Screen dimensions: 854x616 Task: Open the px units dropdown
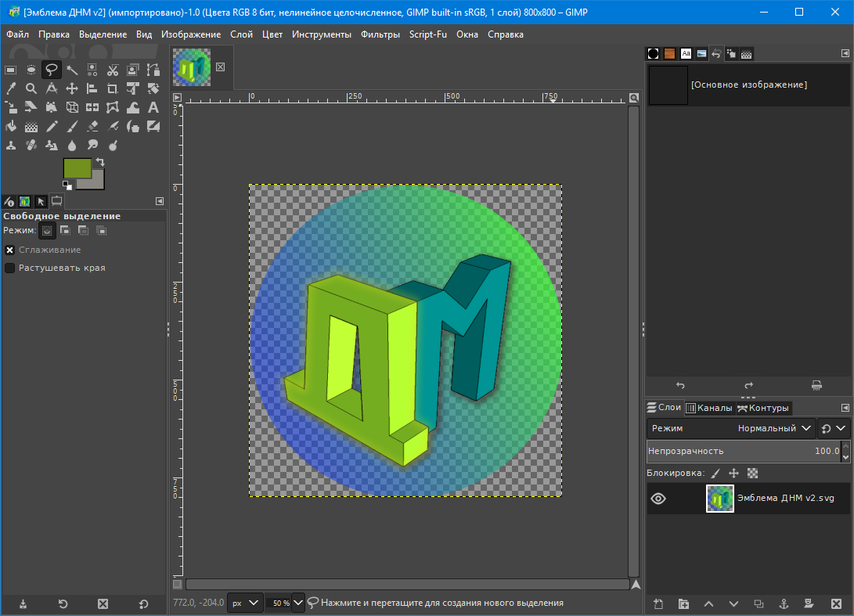(245, 603)
